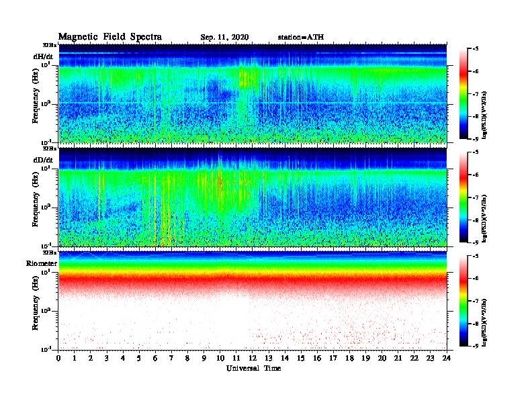Click the 10^1 frequency tick of the dD/dt panel
Screen dimensions: 532x411
46,168
